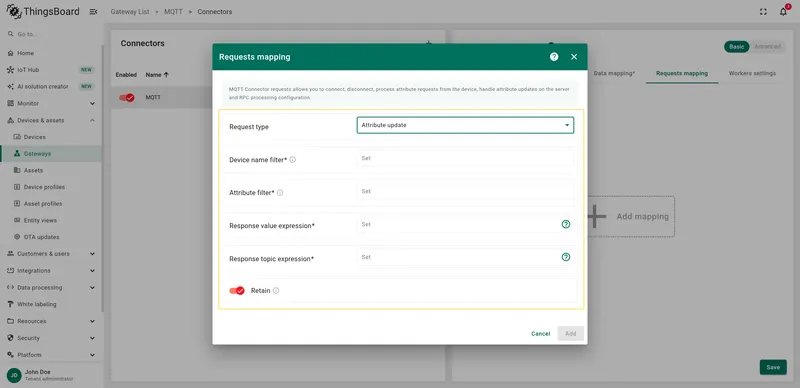Open help for Response topic expression

(x=566, y=257)
